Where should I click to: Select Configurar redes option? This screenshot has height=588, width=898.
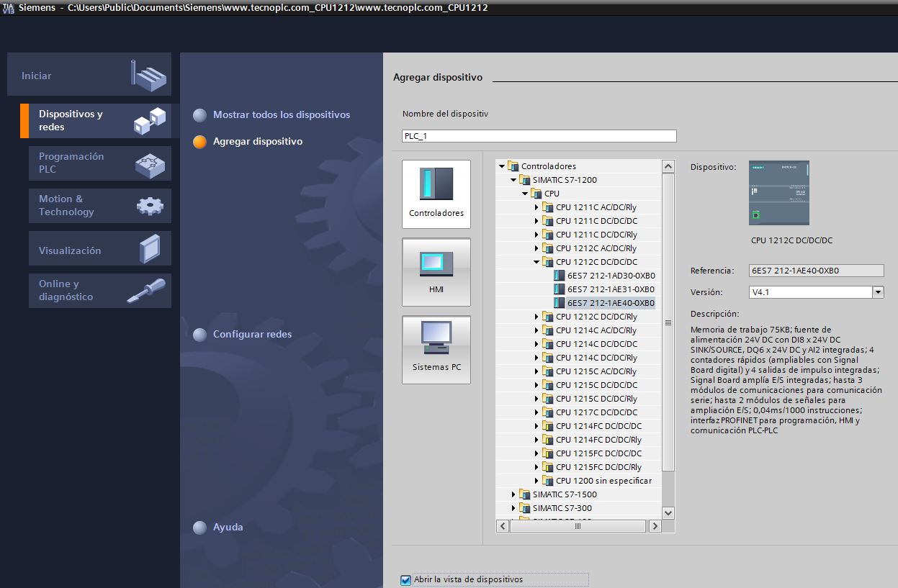[252, 335]
